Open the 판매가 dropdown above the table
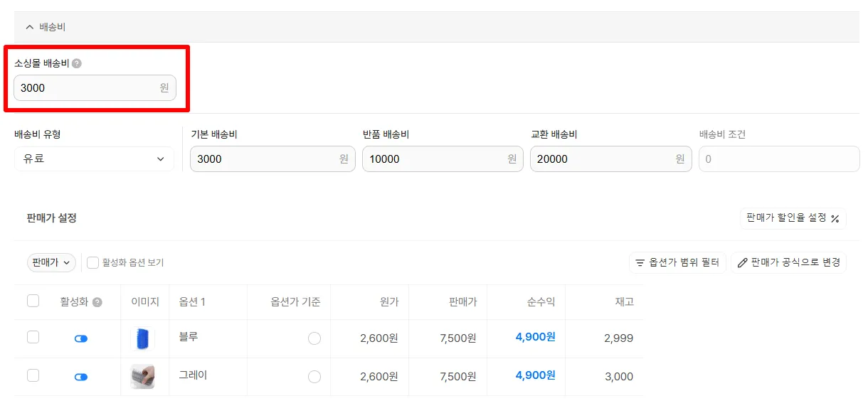 (x=51, y=262)
